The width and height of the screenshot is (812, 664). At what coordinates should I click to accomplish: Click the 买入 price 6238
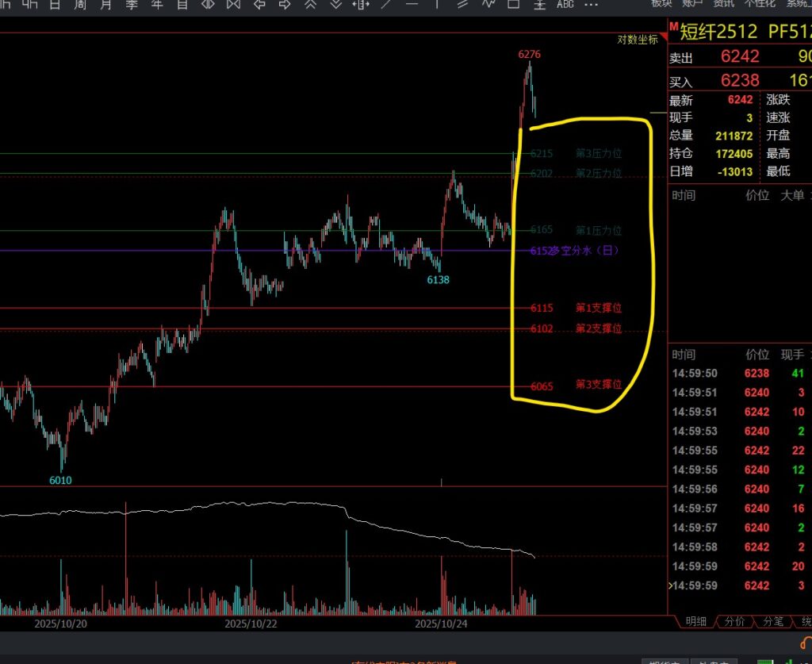[739, 80]
